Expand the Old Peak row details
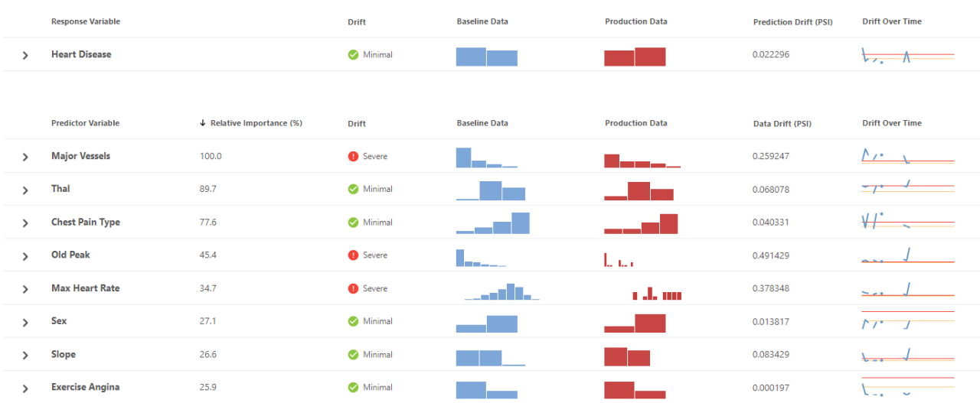Viewport: 980px width, 403px height. (x=25, y=256)
